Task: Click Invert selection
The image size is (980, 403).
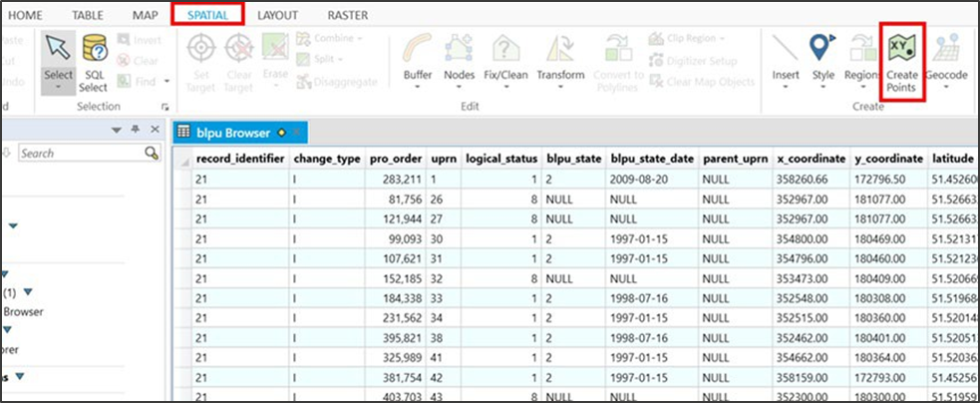Action: (140, 41)
